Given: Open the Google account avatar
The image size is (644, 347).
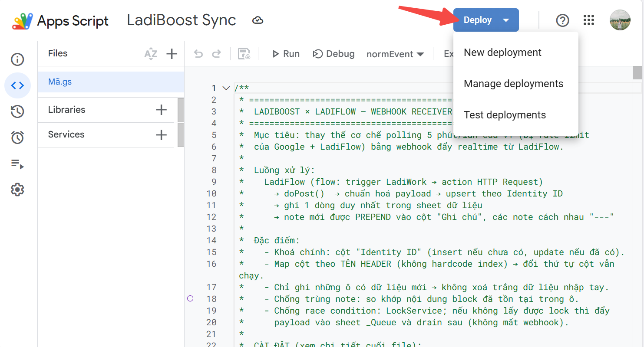Looking at the screenshot, I should click(x=620, y=20).
